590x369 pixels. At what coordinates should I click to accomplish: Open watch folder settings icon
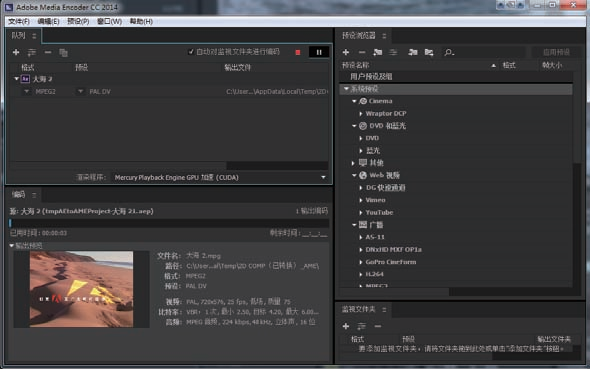click(x=362, y=326)
